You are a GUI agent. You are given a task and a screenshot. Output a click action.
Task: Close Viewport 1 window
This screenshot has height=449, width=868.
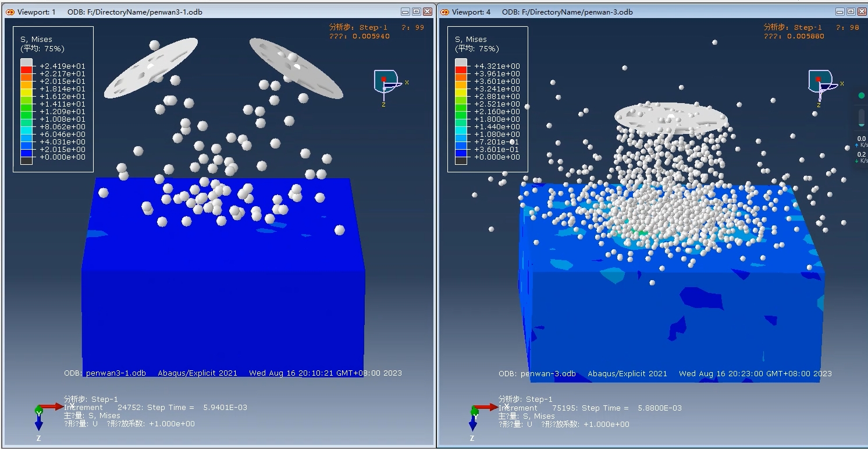428,12
